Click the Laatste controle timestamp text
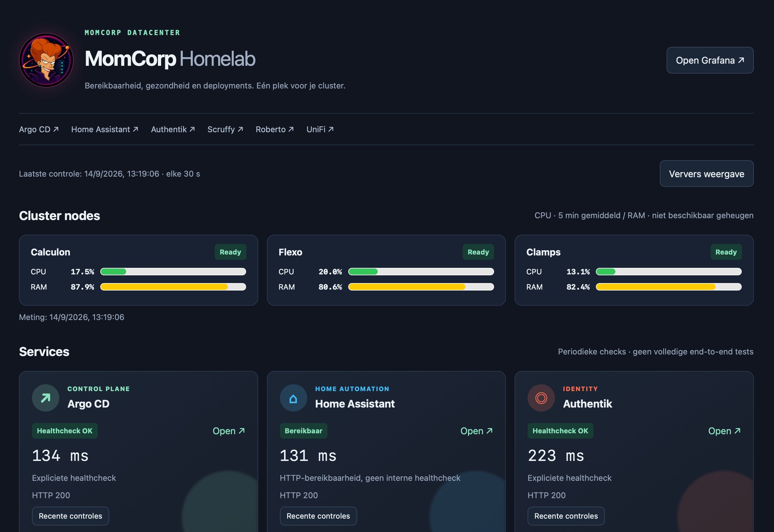Image resolution: width=774 pixels, height=532 pixels. coord(109,174)
